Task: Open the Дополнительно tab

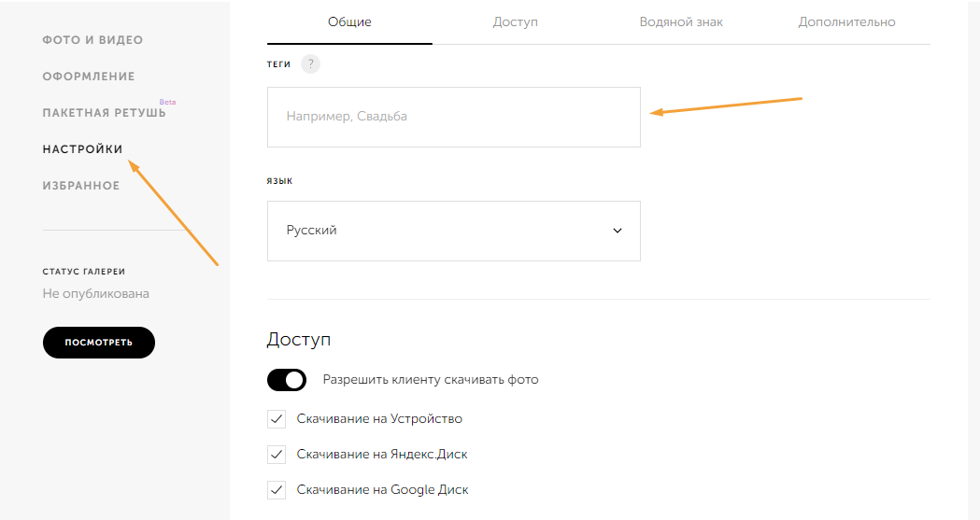Action: tap(847, 21)
